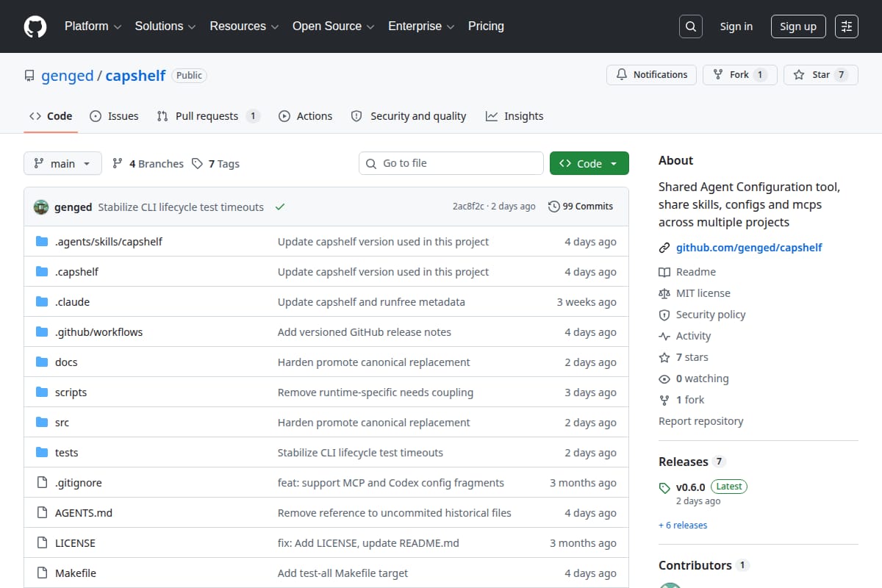The image size is (882, 588).
Task: Open the capshelf repository name link
Action: [x=135, y=76]
